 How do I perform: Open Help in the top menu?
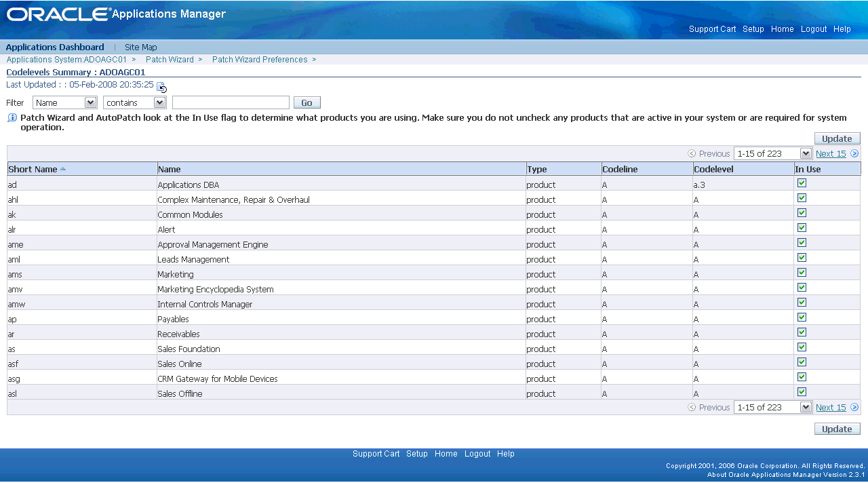pos(842,29)
